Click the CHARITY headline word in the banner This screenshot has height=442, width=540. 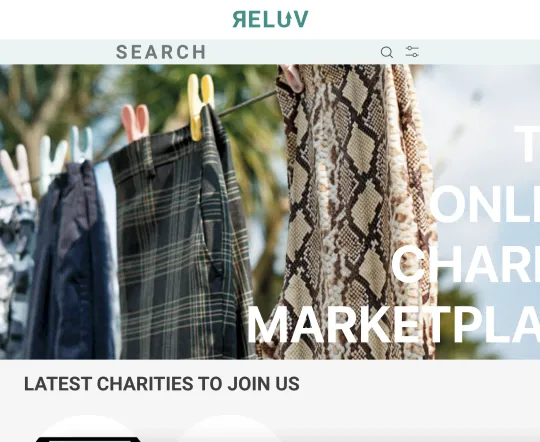pyautogui.click(x=465, y=264)
